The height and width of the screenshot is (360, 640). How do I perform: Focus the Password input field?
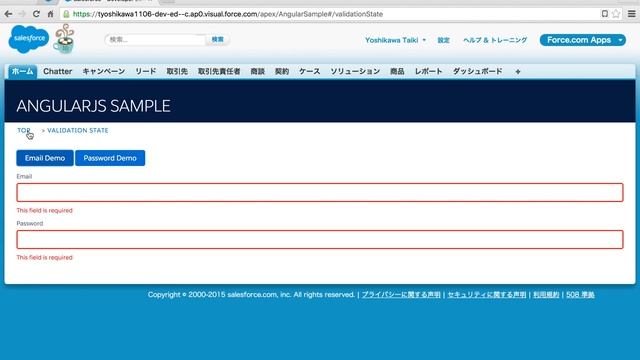coord(320,240)
